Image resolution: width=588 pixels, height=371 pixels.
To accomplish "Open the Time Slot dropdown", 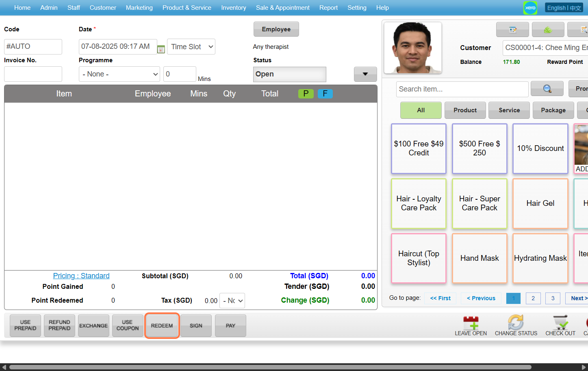I will tap(191, 47).
